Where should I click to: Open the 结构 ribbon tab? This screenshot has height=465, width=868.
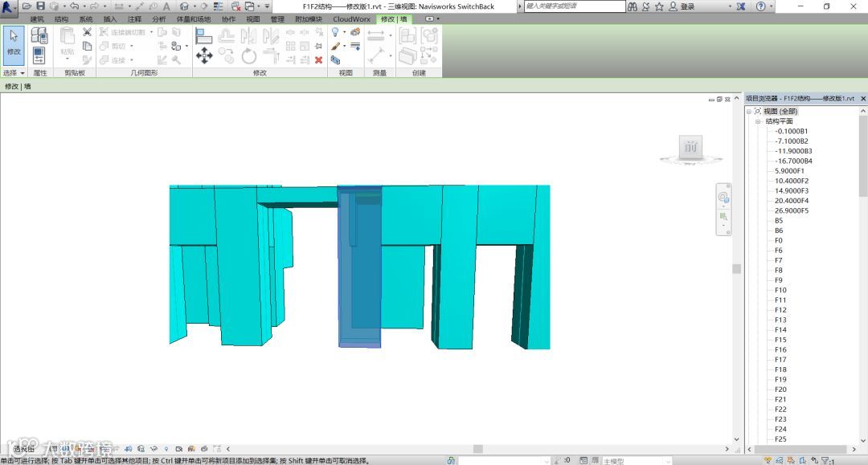pos(61,18)
